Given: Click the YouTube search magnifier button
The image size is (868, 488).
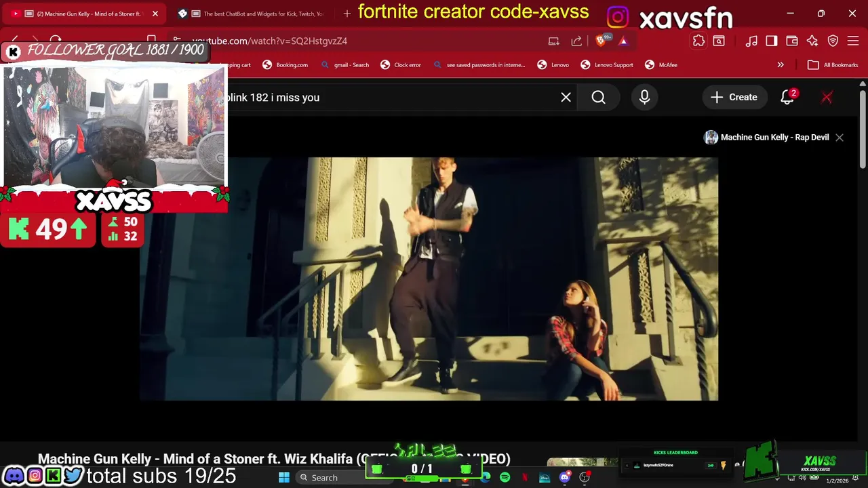Looking at the screenshot, I should tap(598, 98).
